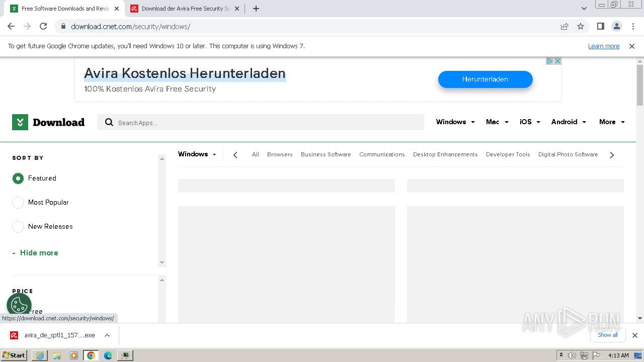Click the Avira exe file icon in downloads

pyautogui.click(x=14, y=335)
